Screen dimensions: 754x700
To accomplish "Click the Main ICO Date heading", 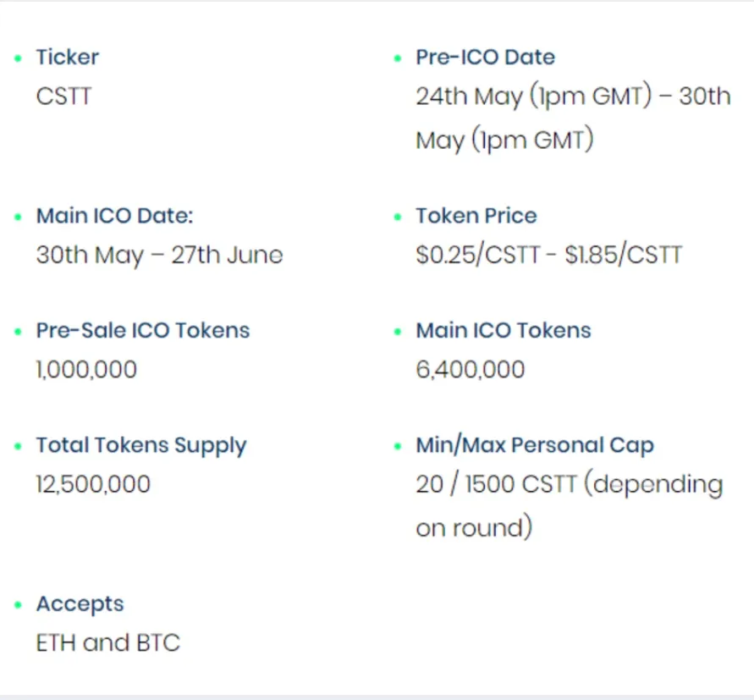I will [x=114, y=216].
